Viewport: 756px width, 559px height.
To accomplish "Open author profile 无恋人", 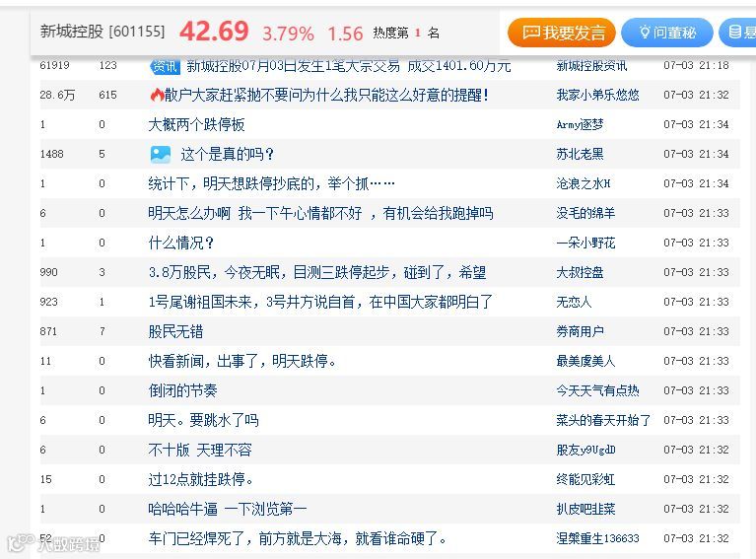I will pyautogui.click(x=574, y=302).
